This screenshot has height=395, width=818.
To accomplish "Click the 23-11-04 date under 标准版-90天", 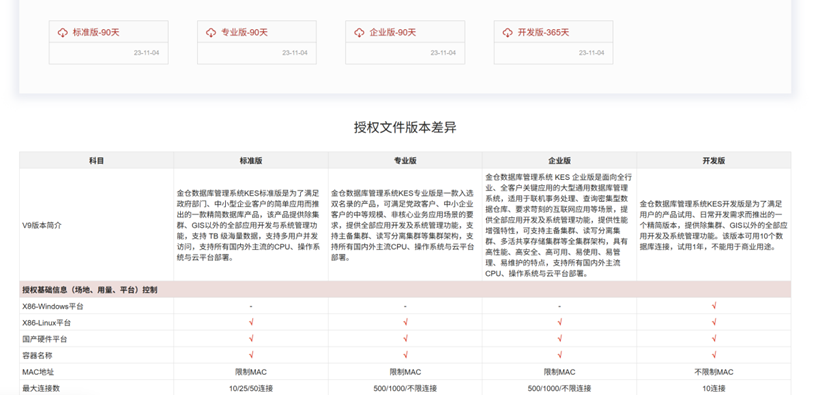I will (147, 53).
